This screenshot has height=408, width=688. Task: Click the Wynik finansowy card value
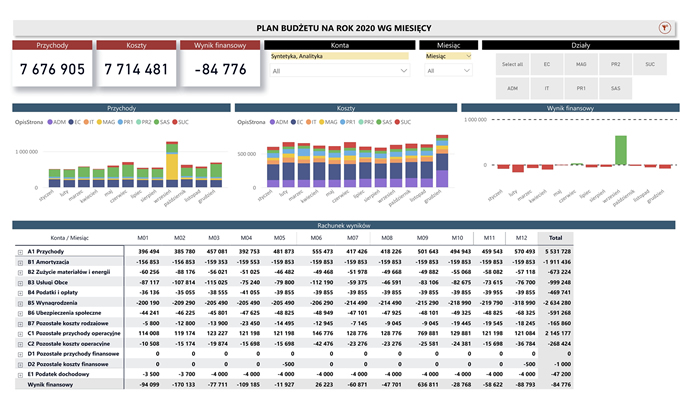(x=218, y=69)
